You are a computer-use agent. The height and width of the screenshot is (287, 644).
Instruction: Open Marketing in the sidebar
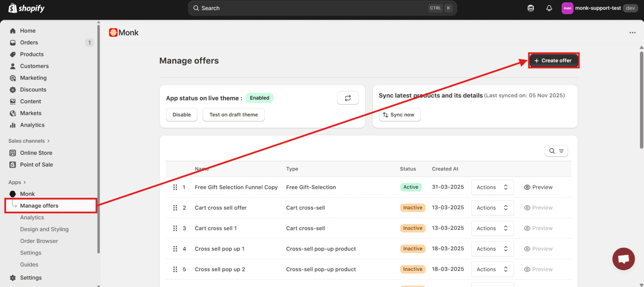tap(33, 78)
